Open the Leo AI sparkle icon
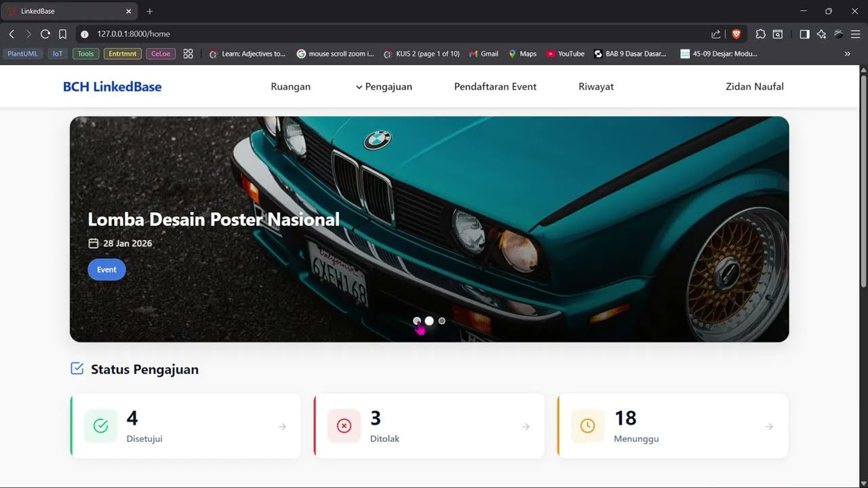This screenshot has width=868, height=488. pyautogui.click(x=821, y=34)
